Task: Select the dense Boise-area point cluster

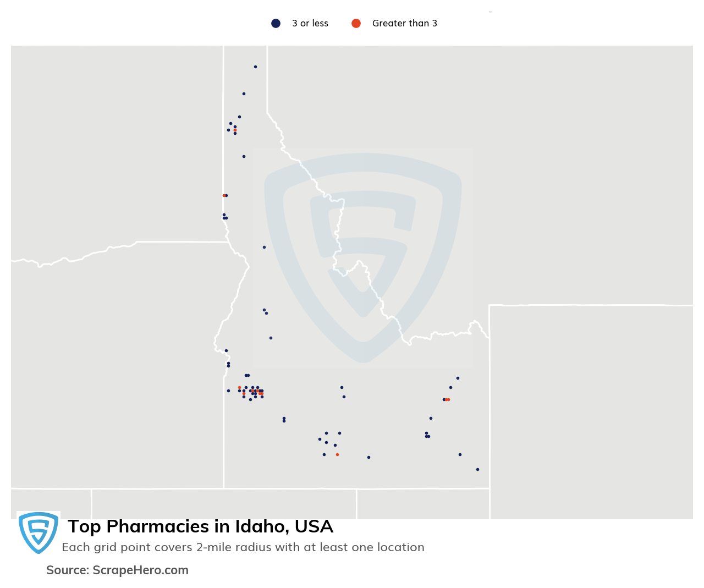Action: 251,393
